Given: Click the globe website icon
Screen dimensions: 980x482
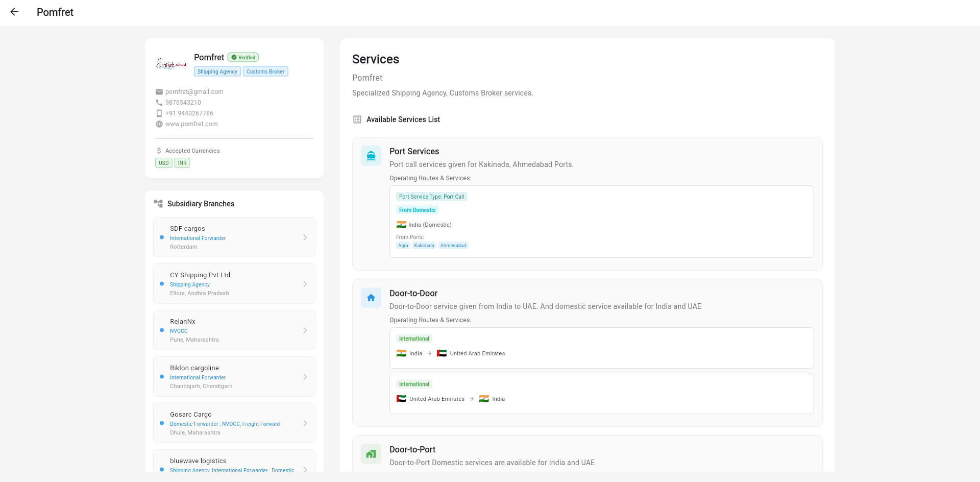Looking at the screenshot, I should tap(159, 124).
